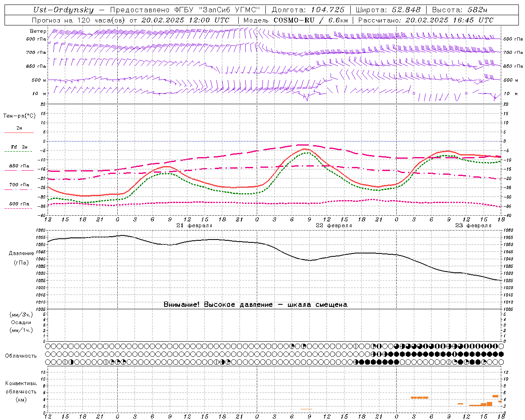Click the Прогноз на 120 часа(ов) text

point(79,20)
